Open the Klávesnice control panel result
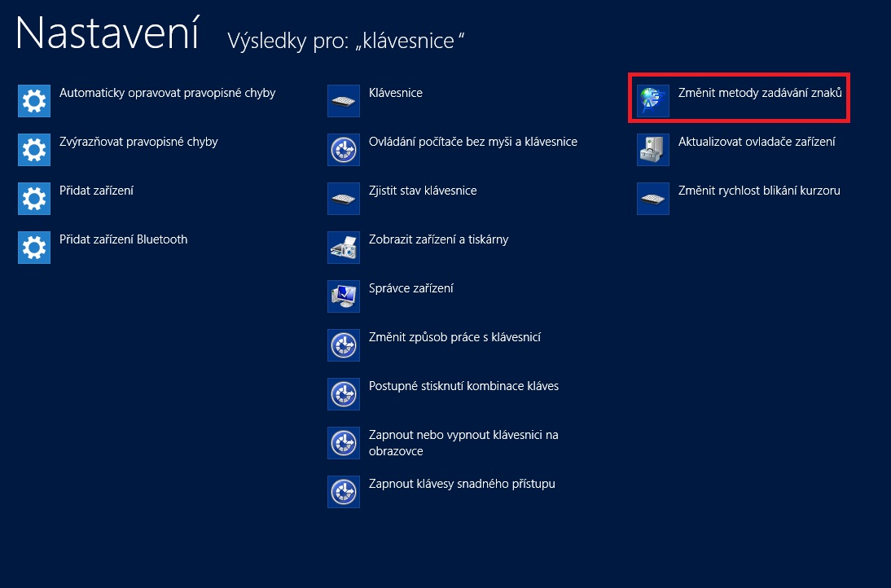The width and height of the screenshot is (891, 588). (396, 93)
